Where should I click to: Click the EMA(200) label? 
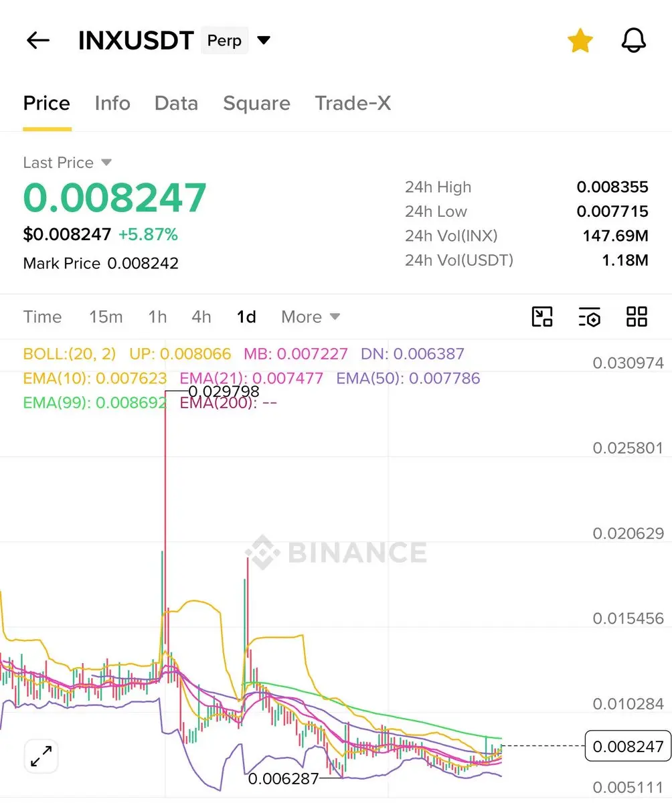[228, 403]
